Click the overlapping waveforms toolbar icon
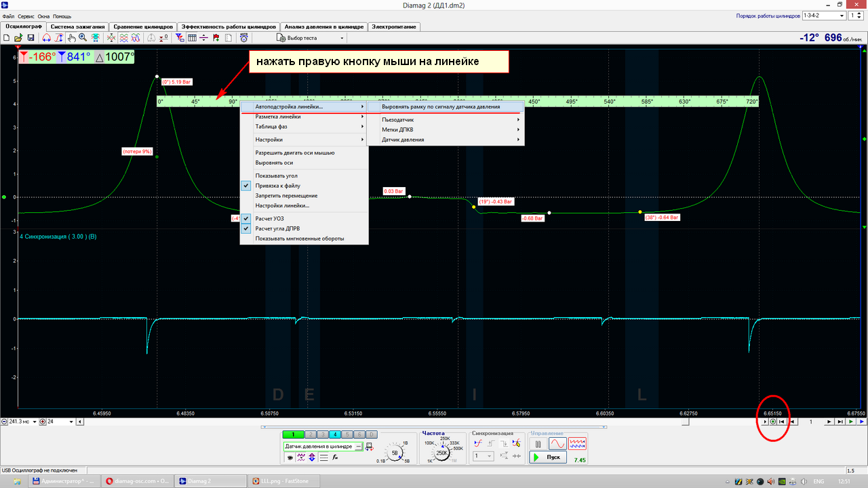868x488 pixels. pos(136,38)
